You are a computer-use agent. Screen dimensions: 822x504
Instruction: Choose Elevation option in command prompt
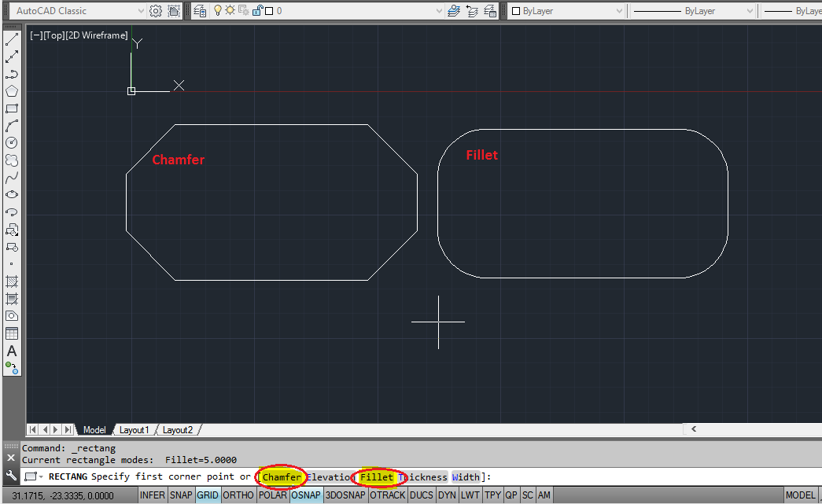coord(330,476)
